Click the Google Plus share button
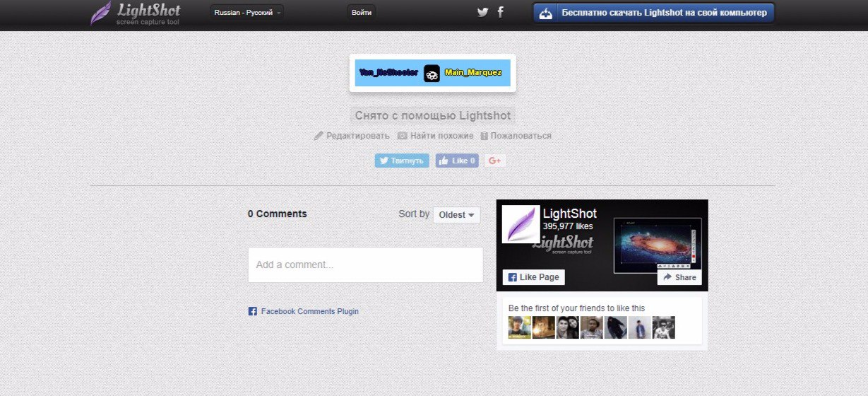 click(x=494, y=161)
